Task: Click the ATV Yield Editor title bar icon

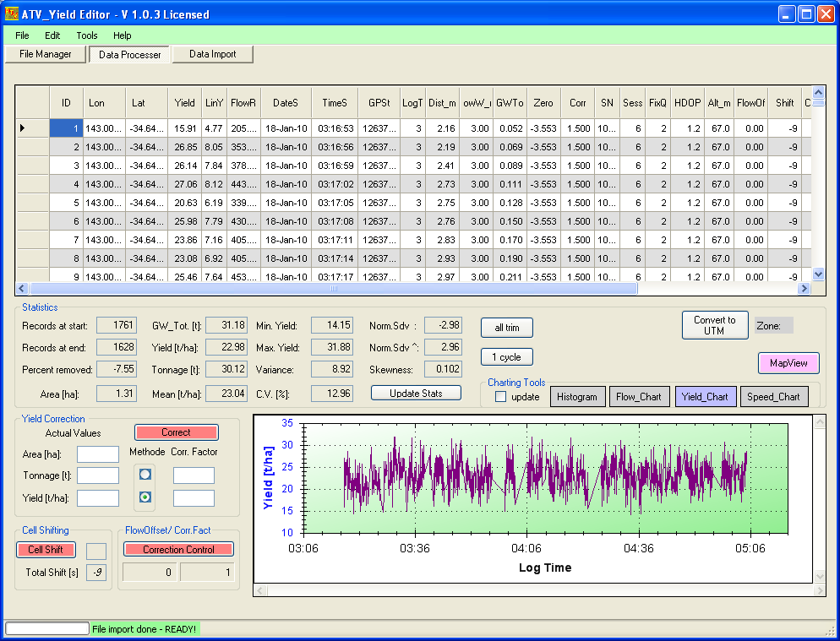Action: 12,14
